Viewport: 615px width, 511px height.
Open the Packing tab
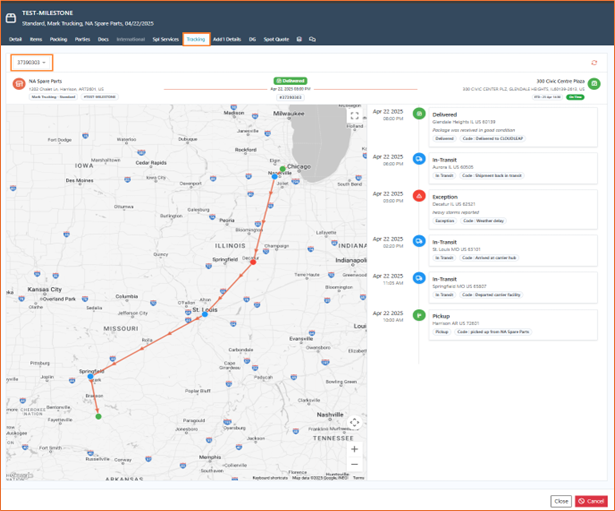(58, 39)
